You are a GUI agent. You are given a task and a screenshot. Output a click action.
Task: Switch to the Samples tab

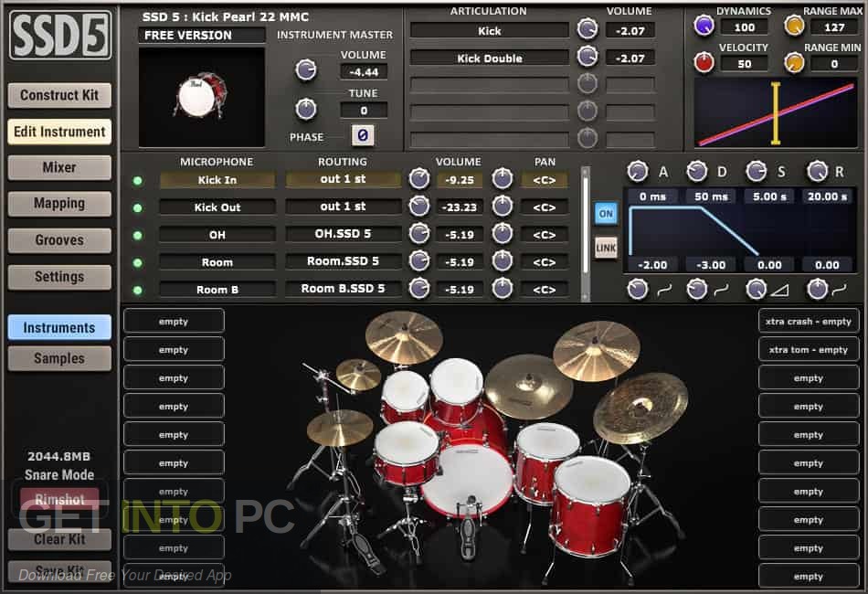(x=58, y=358)
